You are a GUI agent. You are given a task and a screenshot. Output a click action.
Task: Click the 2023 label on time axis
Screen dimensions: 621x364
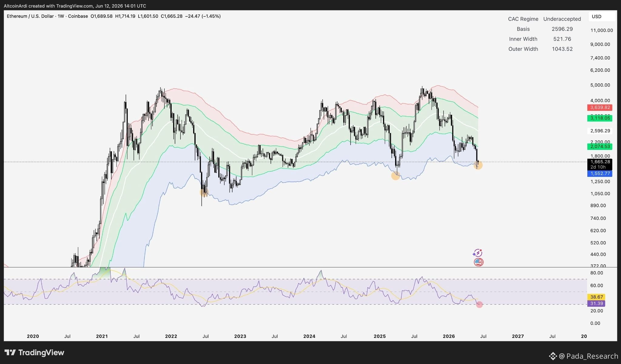[240, 336]
